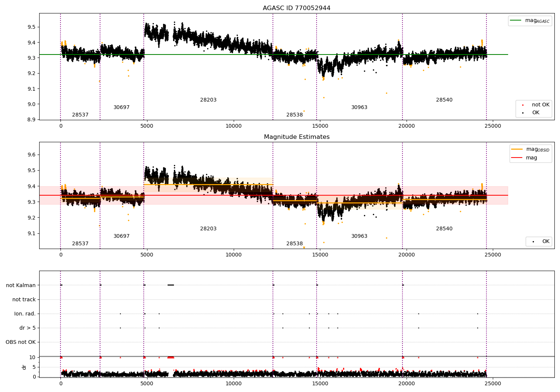Screen dimensions: 560x392
Task: Click OBSID label 28540 in Magnitude Estimates plot
Action: 444,229
